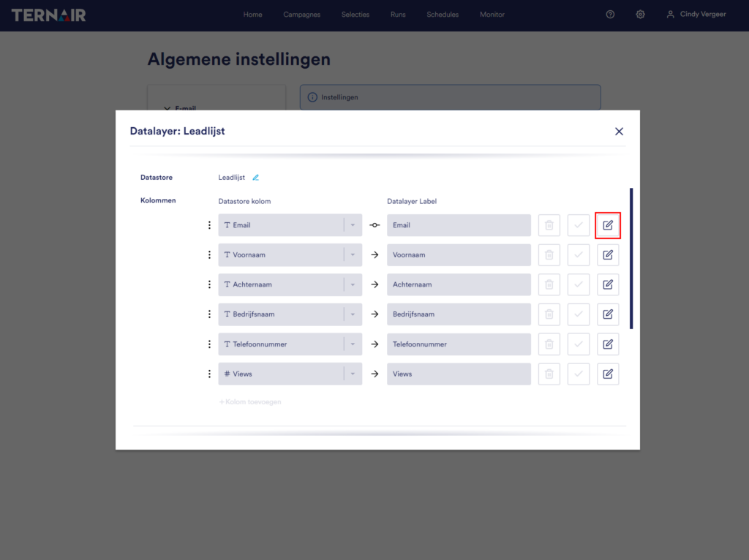The width and height of the screenshot is (749, 560).
Task: Delete the Bedrijfsnaam column row
Action: click(549, 314)
